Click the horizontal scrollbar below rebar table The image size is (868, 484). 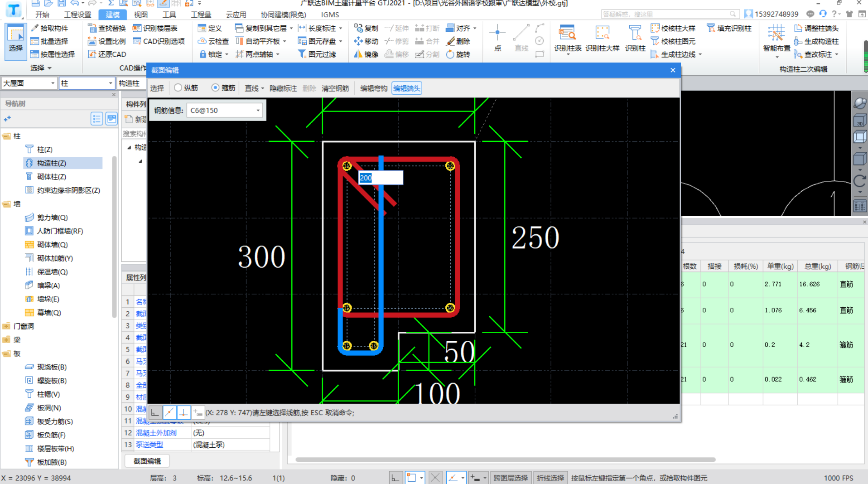[x=505, y=460]
